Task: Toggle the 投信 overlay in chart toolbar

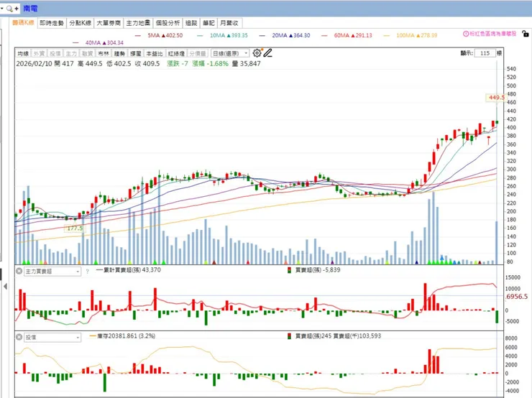Action: tap(55, 54)
